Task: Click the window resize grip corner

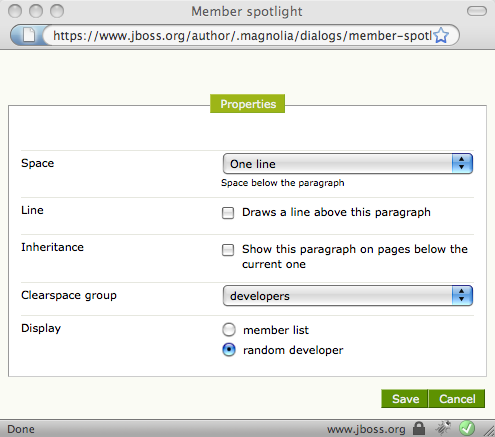Action: click(489, 431)
